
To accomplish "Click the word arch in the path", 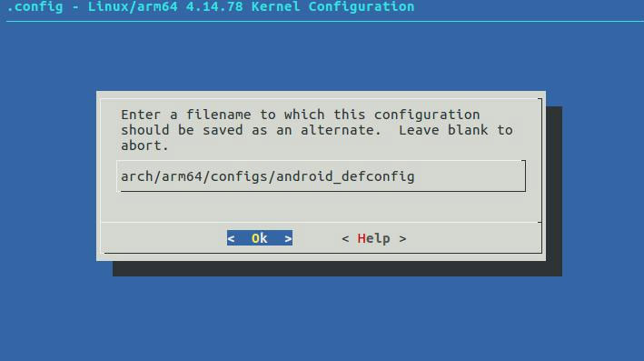I will pyautogui.click(x=137, y=176).
